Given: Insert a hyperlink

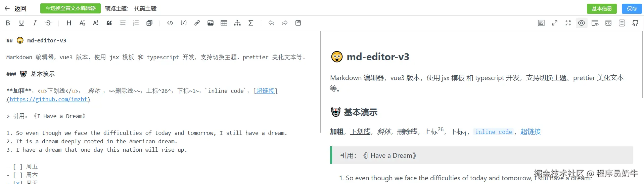Looking at the screenshot, I should coord(197,23).
